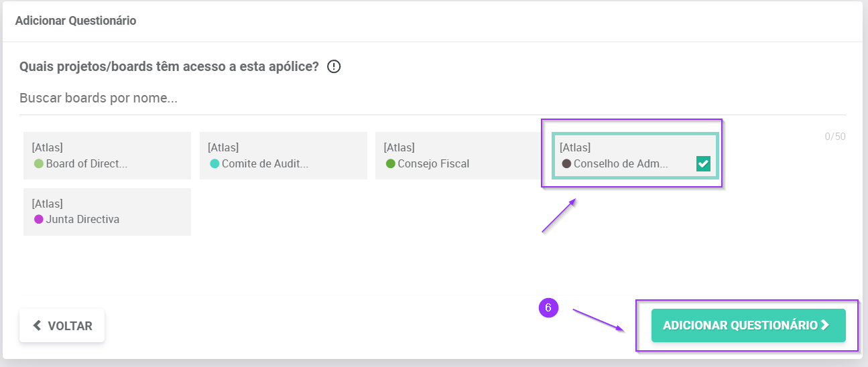Enable the Consejo Fiscal board card

(x=458, y=155)
